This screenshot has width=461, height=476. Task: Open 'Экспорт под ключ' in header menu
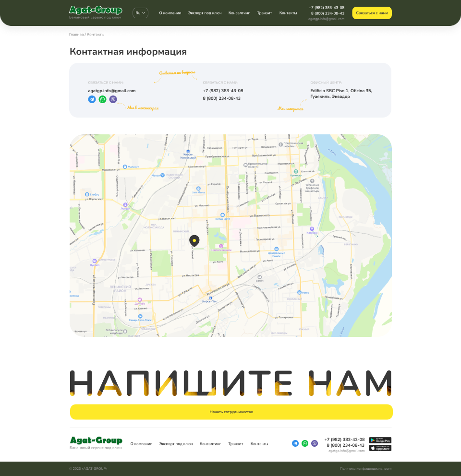click(x=205, y=13)
